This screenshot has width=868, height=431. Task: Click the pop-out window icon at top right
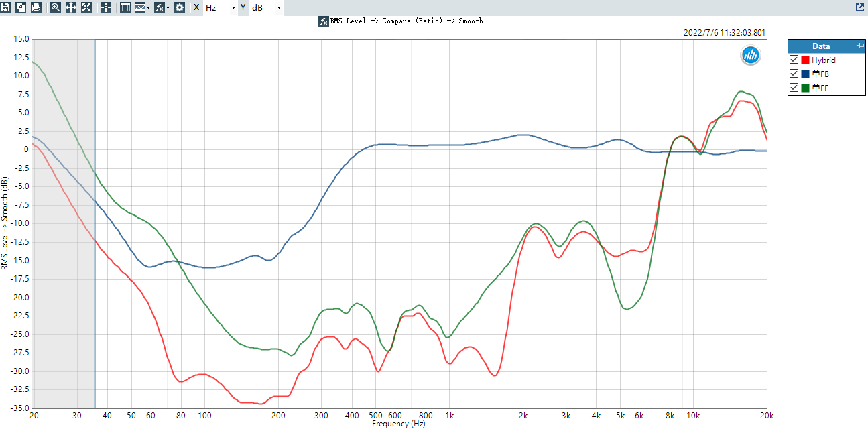tap(860, 7)
